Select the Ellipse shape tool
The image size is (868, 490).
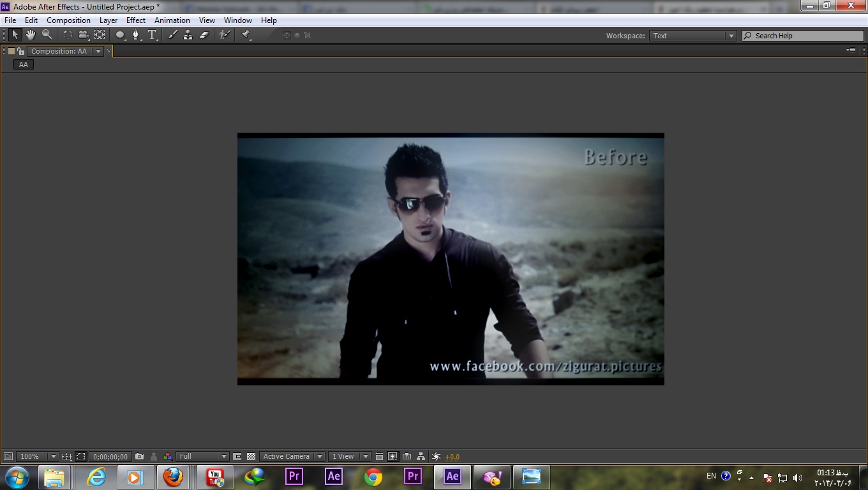pos(120,35)
